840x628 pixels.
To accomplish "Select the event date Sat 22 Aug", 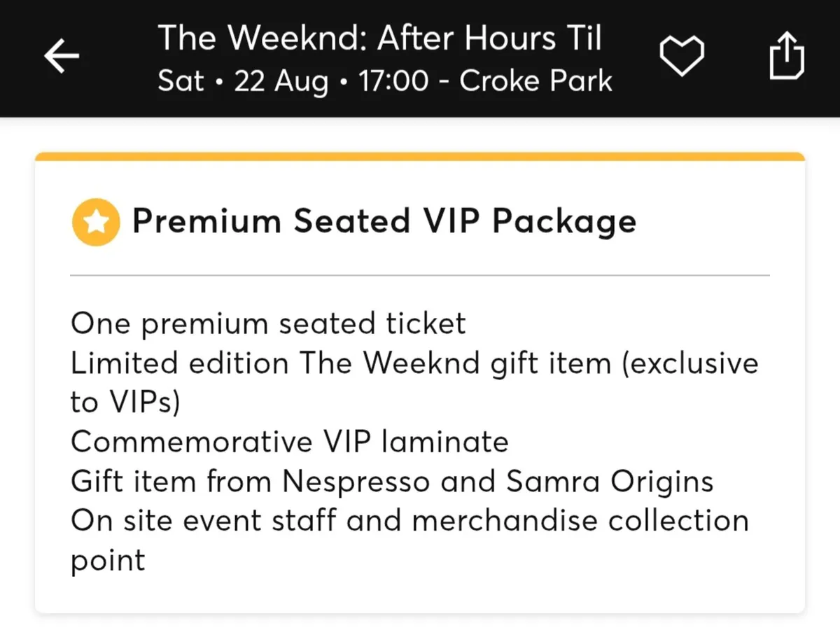I will (244, 81).
